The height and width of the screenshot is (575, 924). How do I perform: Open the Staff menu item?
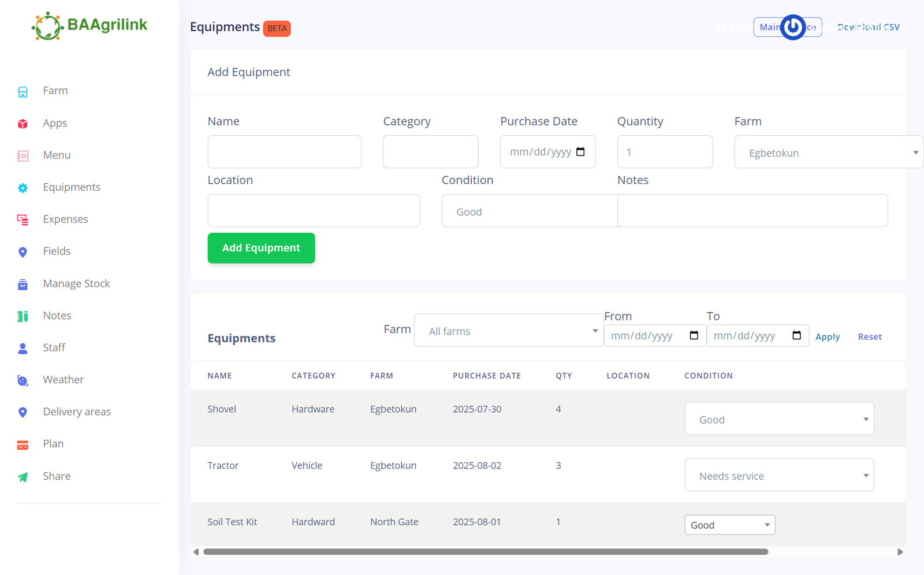(x=54, y=348)
